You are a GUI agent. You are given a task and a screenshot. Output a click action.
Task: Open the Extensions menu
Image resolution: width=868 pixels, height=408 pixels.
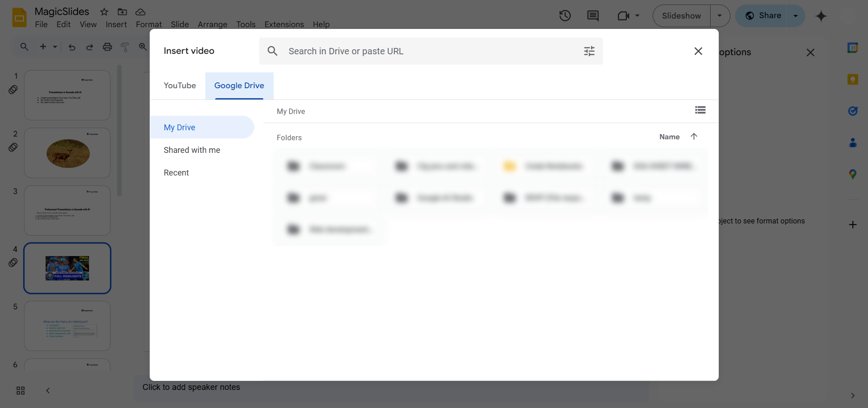[284, 24]
